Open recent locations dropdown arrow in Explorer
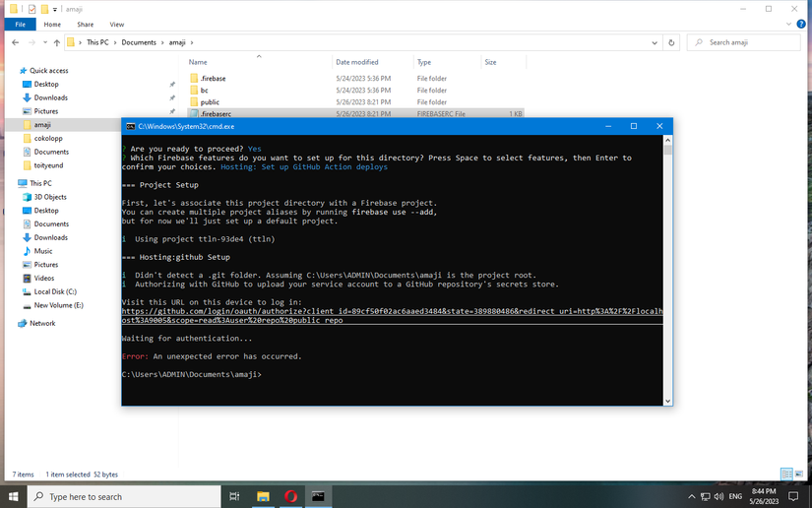Image resolution: width=812 pixels, height=508 pixels. (45, 42)
